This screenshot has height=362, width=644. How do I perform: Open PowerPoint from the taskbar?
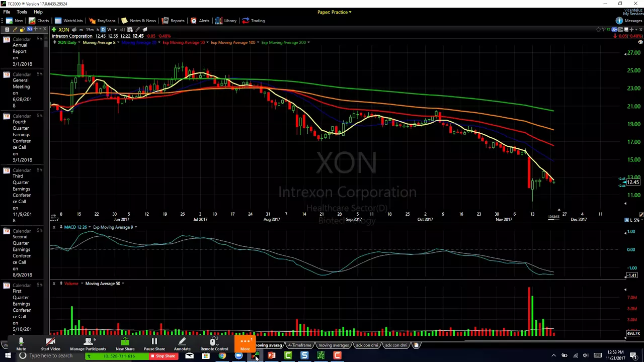[x=271, y=356]
